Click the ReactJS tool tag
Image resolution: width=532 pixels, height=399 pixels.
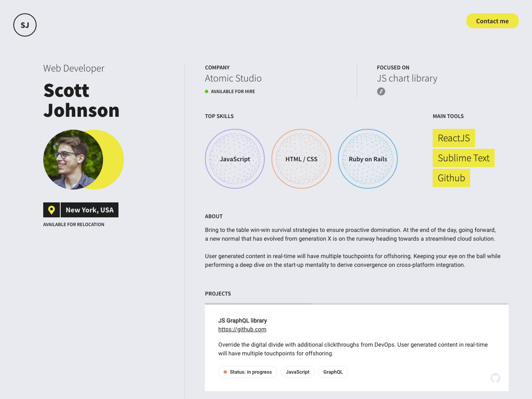pyautogui.click(x=453, y=138)
